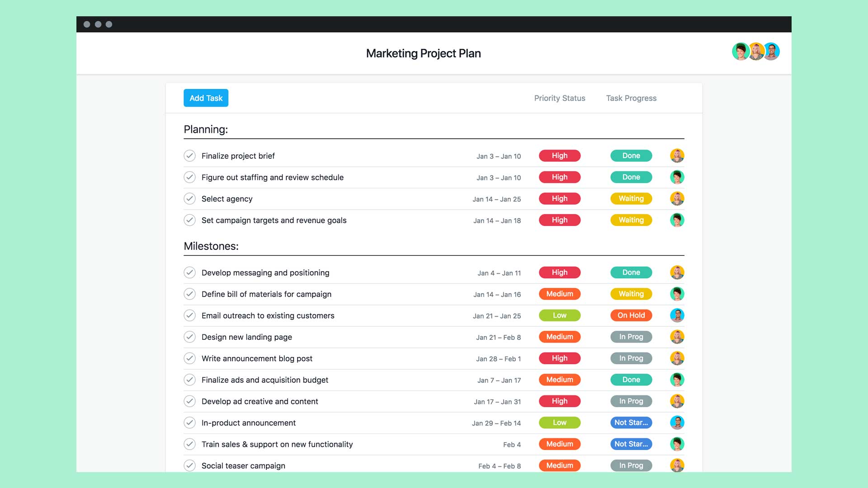Click assignee avatar on Design new landing page
This screenshot has width=868, height=488.
coord(677,337)
